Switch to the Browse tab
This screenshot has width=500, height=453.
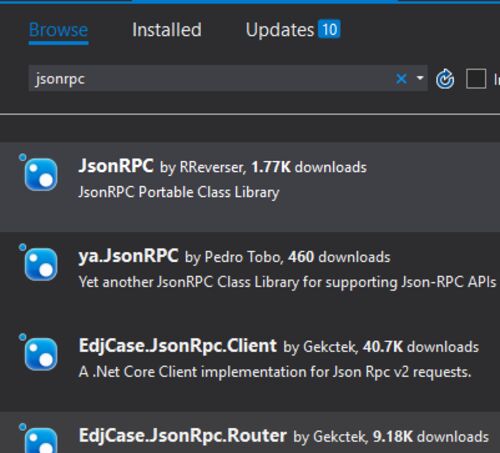tap(58, 30)
